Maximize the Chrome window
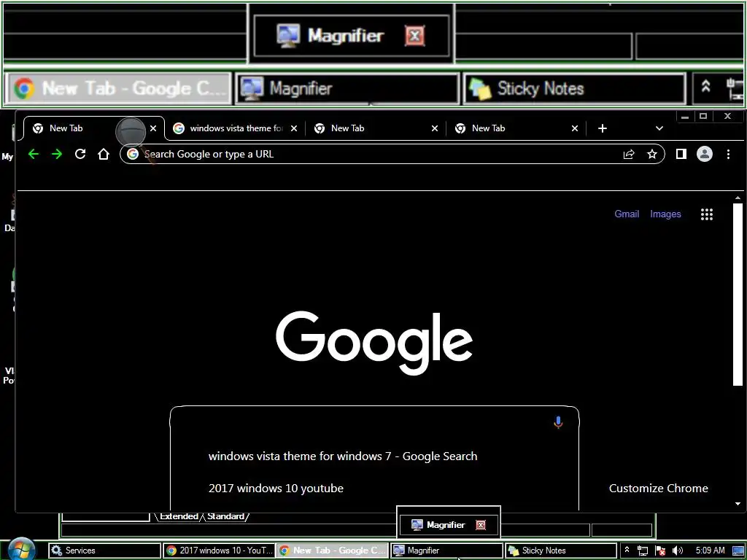 pyautogui.click(x=703, y=116)
